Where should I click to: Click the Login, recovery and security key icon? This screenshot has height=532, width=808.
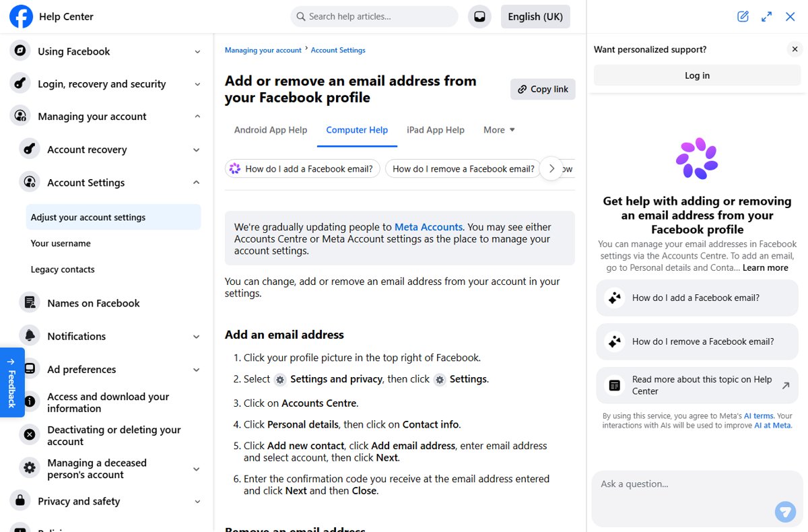point(20,84)
